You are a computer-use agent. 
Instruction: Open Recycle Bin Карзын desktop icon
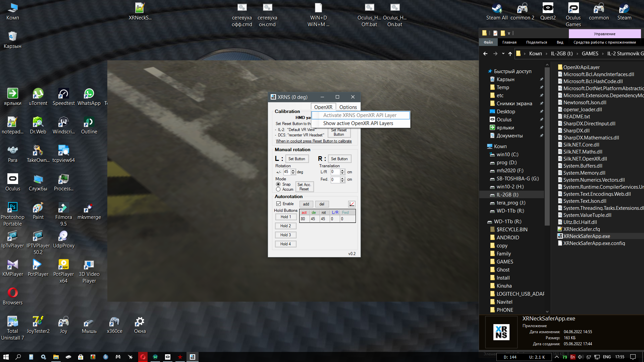13,40
